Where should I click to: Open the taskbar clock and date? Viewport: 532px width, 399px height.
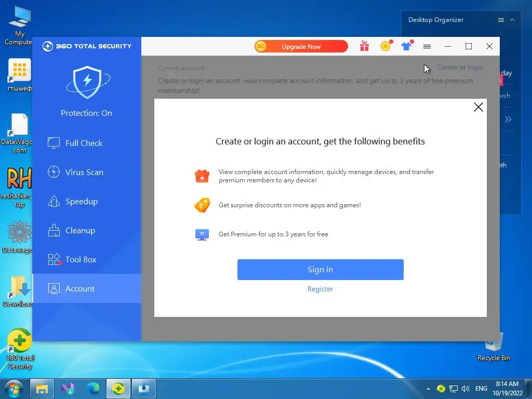pyautogui.click(x=507, y=389)
